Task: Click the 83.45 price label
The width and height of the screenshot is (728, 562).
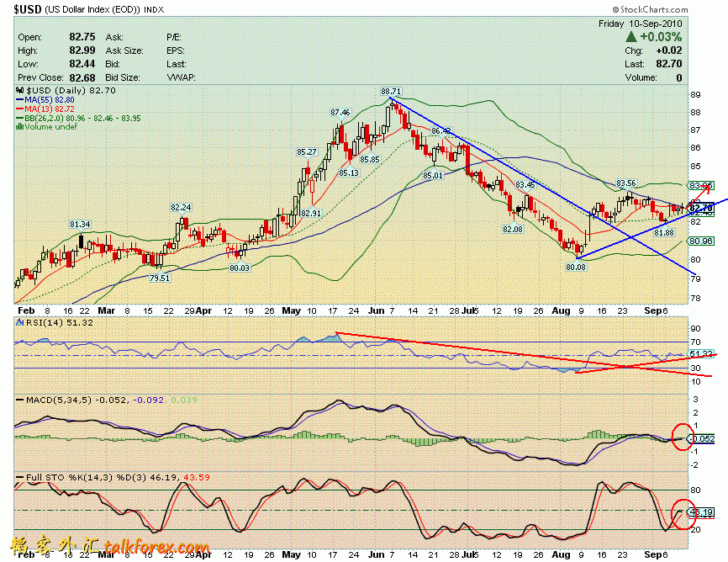Action: (x=525, y=184)
